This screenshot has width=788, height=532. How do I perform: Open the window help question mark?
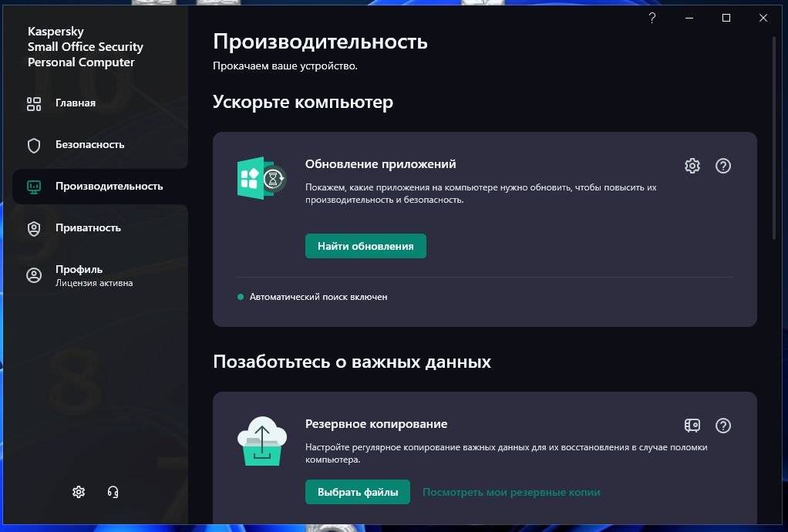pyautogui.click(x=652, y=18)
